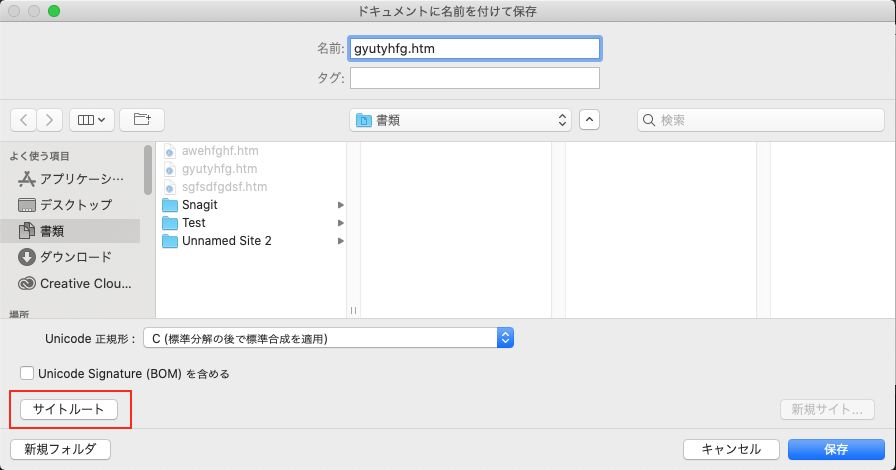Cancel with the キャンセル button
Image resolution: width=896 pixels, height=470 pixels.
731,449
